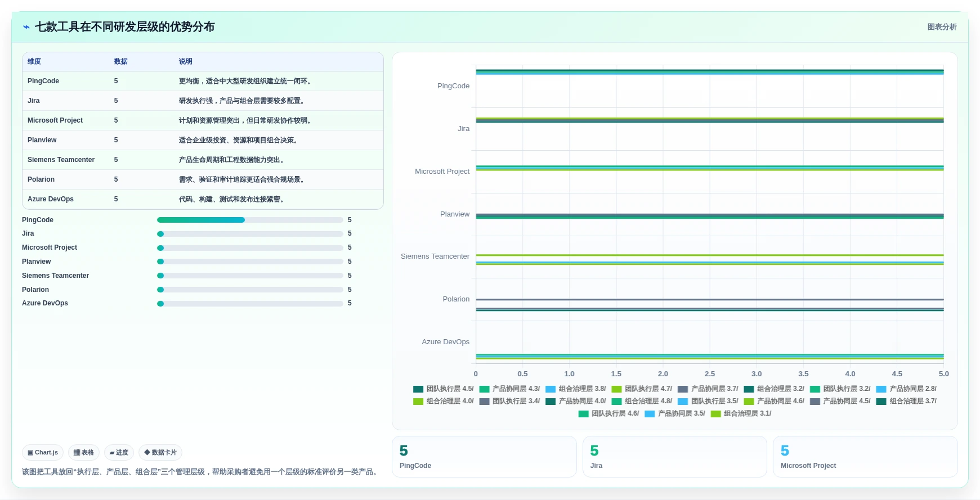This screenshot has width=980, height=500.
Task: Toggle legend swatch 产品协同层 3.7/
Action: [x=683, y=389]
